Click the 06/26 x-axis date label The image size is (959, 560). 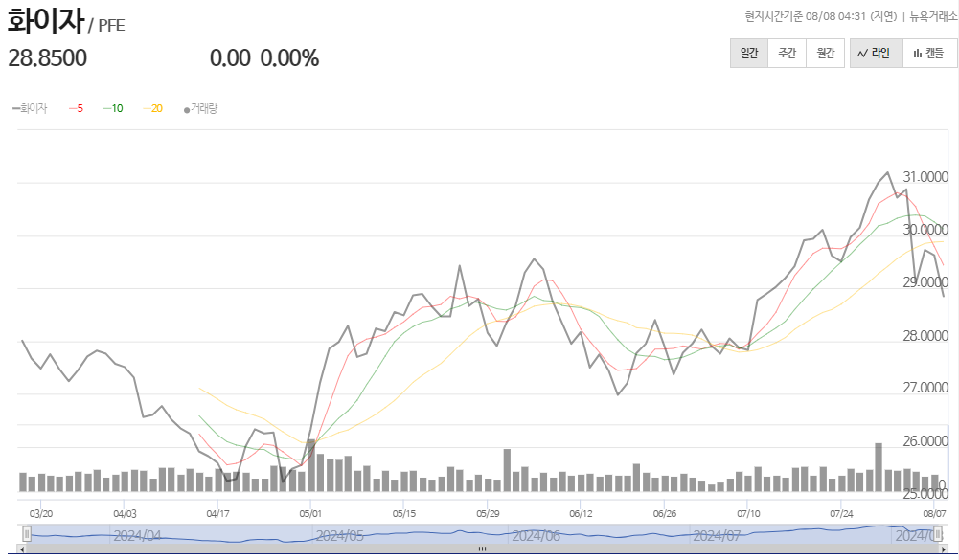click(x=664, y=513)
